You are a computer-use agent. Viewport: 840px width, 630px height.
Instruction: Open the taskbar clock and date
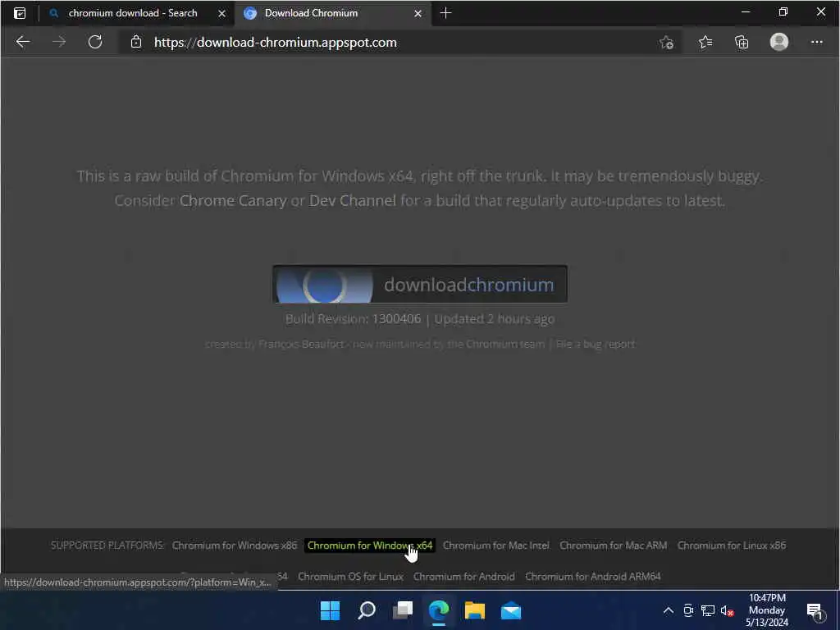(767, 610)
